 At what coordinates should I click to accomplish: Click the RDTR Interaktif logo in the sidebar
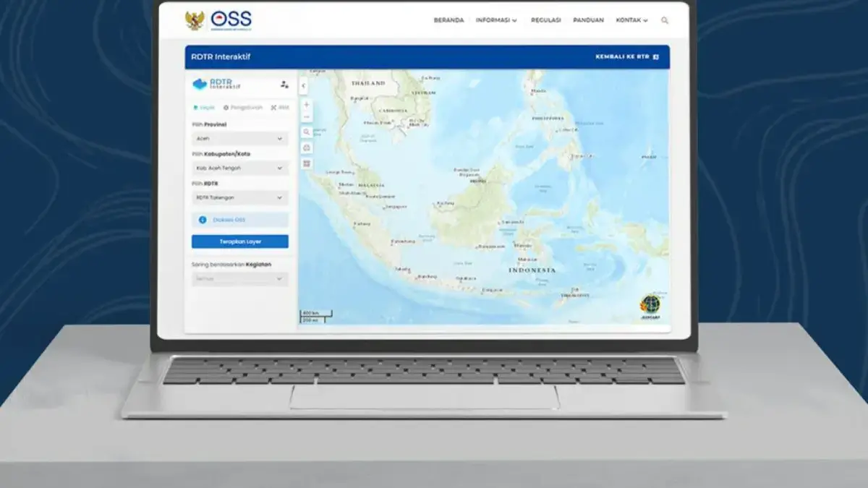217,84
